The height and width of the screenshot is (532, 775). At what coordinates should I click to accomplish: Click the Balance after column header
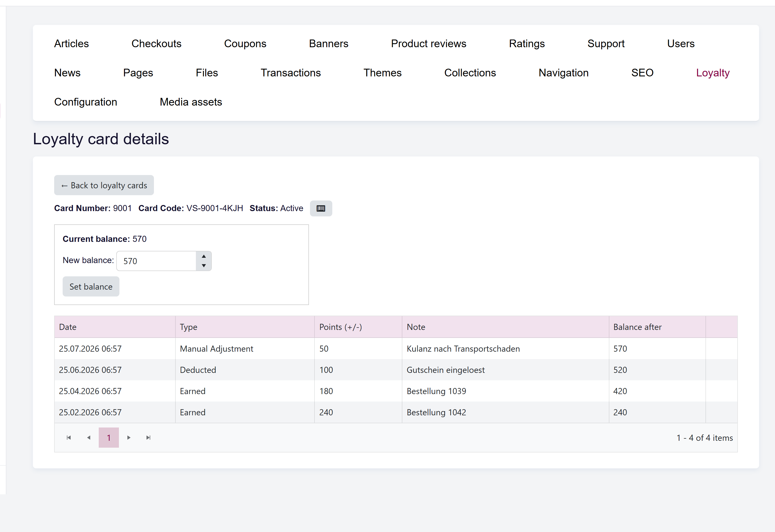point(657,327)
